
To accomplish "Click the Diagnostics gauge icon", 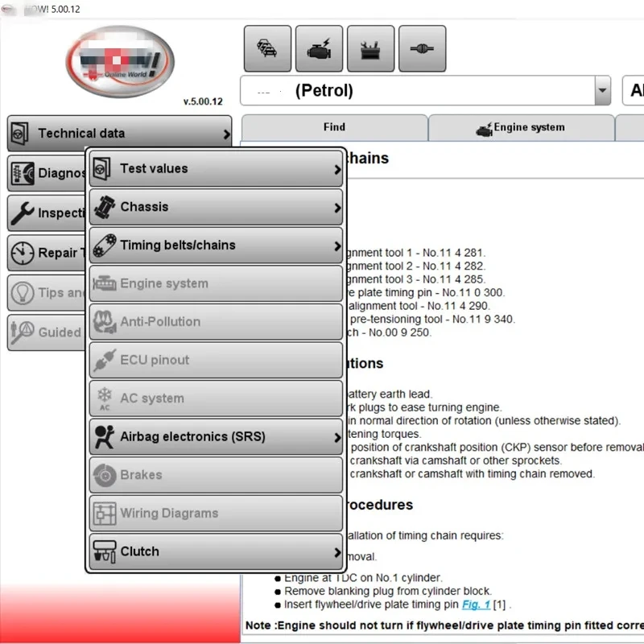I will pos(23,173).
